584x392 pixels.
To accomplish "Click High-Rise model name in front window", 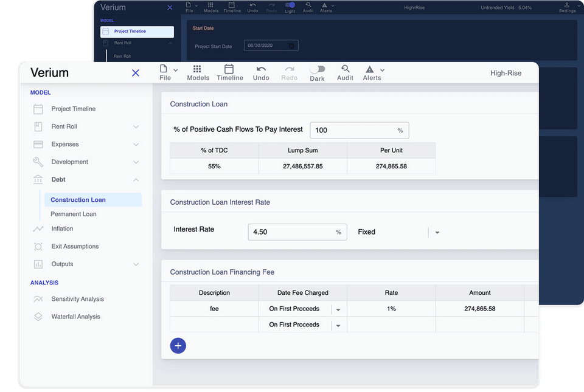I will (x=506, y=74).
